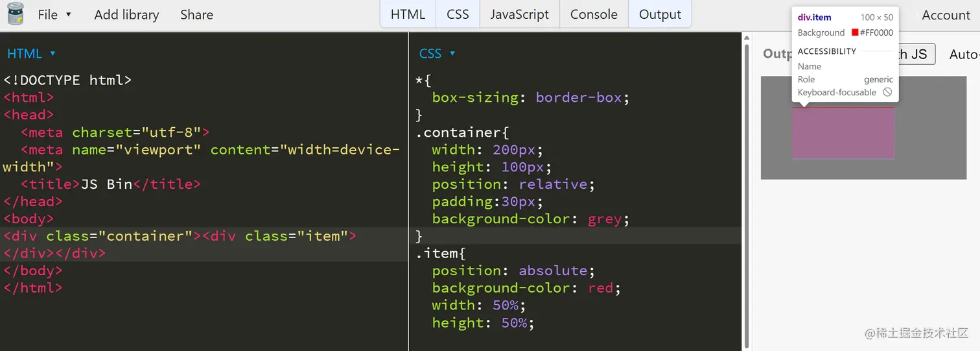Click the red item box in output
The image size is (980, 351).
pyautogui.click(x=843, y=133)
